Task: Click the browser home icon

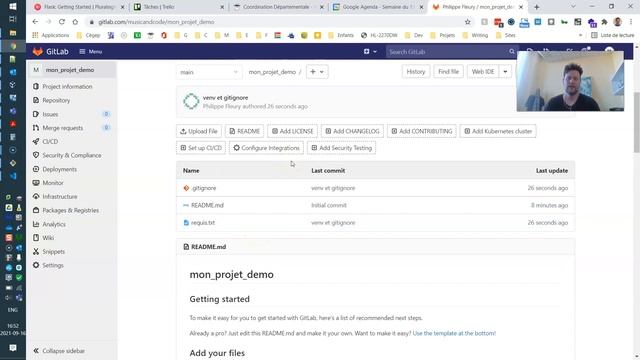Action: pos(75,22)
